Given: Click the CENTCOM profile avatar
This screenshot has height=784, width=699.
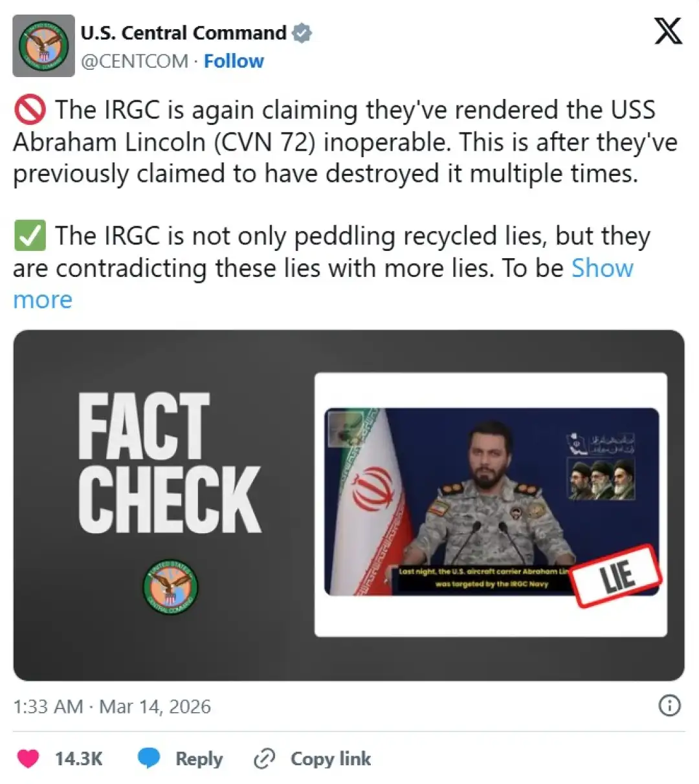Looking at the screenshot, I should (x=43, y=45).
